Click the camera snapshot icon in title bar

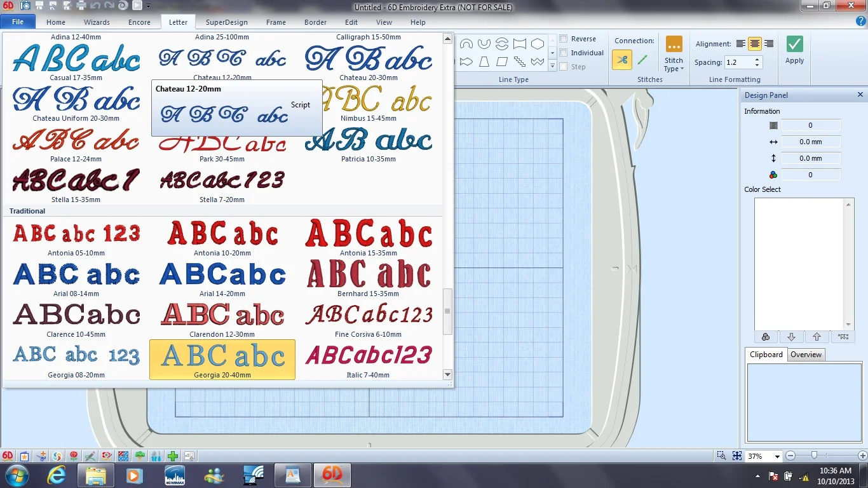coord(25,6)
